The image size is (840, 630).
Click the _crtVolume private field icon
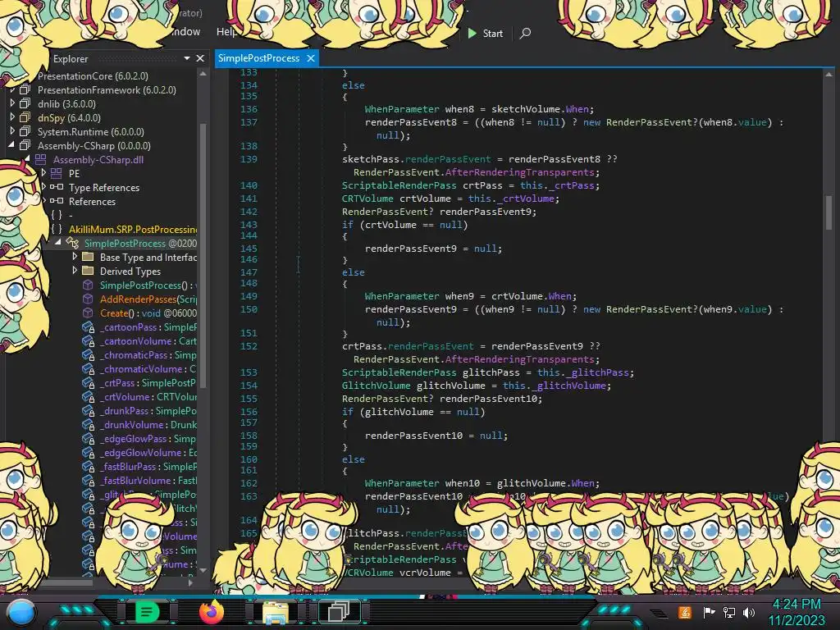tap(89, 396)
